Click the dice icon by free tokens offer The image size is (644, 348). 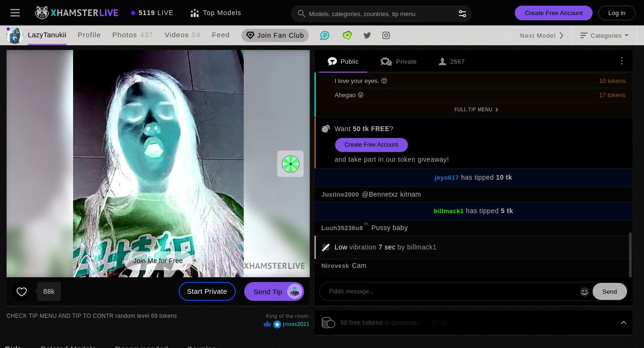pyautogui.click(x=325, y=129)
